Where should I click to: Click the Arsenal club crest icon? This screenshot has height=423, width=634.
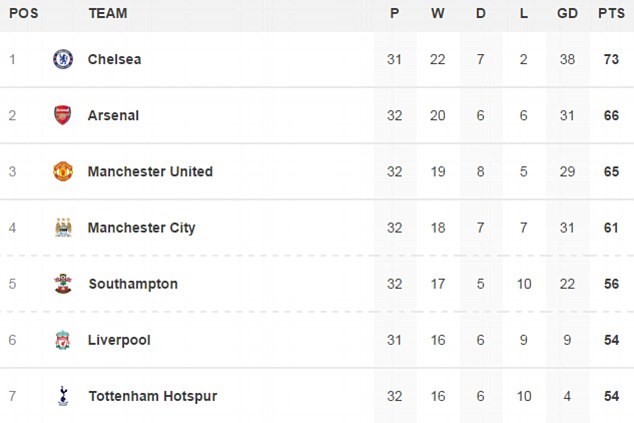[63, 115]
